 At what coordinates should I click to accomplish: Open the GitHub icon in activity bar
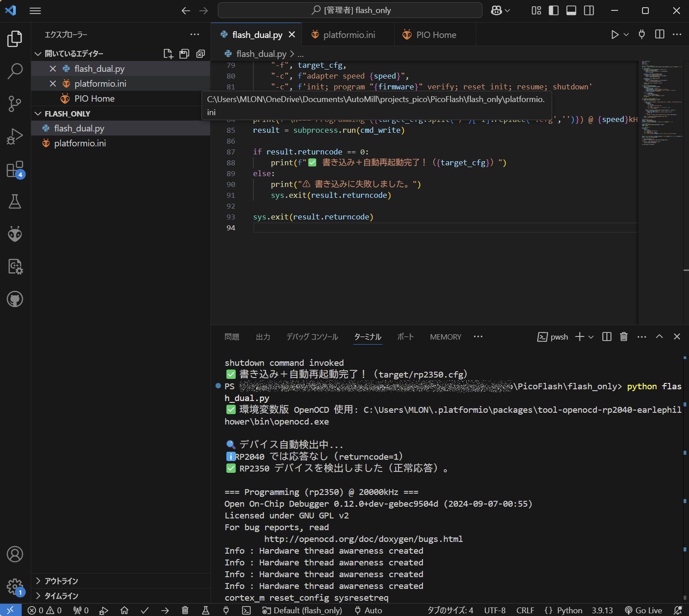15,299
